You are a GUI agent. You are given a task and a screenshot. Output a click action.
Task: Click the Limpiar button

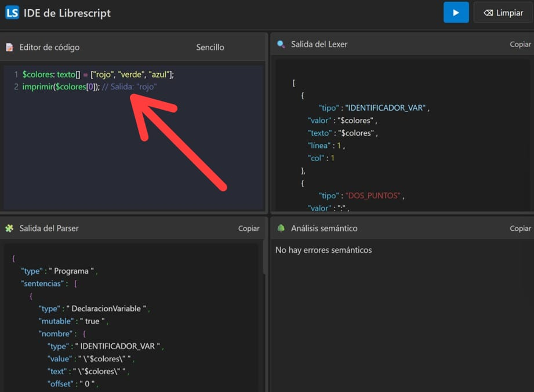pyautogui.click(x=503, y=13)
